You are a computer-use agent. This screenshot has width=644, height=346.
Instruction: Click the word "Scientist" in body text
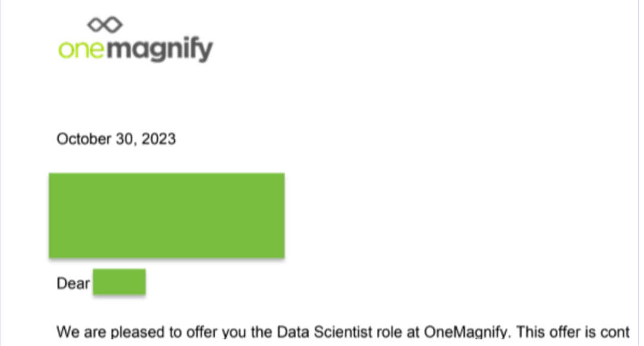pyautogui.click(x=343, y=332)
